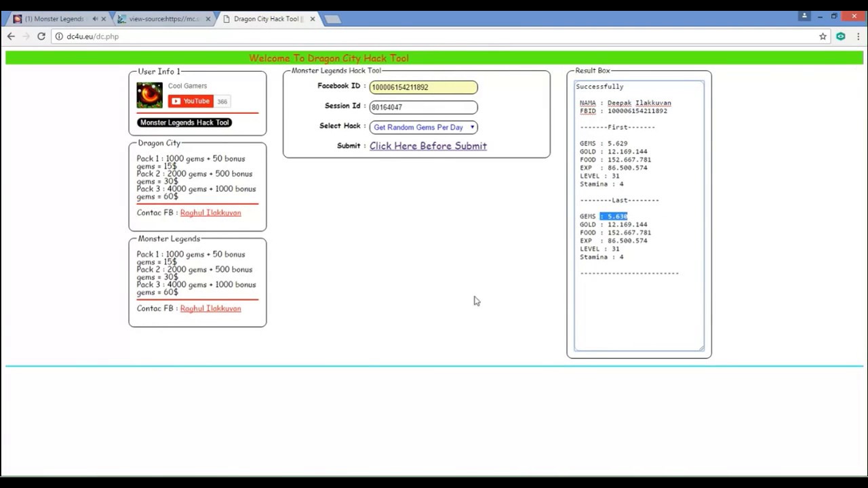This screenshot has height=488, width=868.
Task: Click the Cool Gamers channel avatar
Action: pos(149,96)
